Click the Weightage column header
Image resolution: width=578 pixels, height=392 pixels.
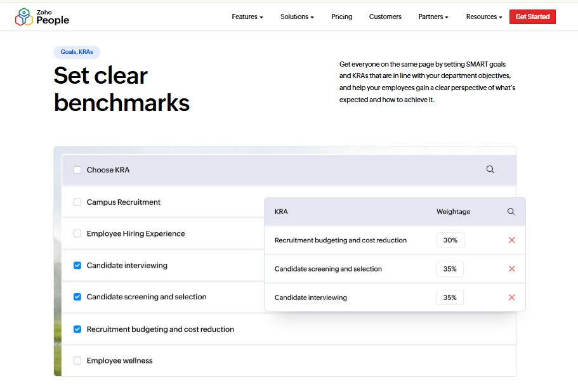pyautogui.click(x=454, y=211)
